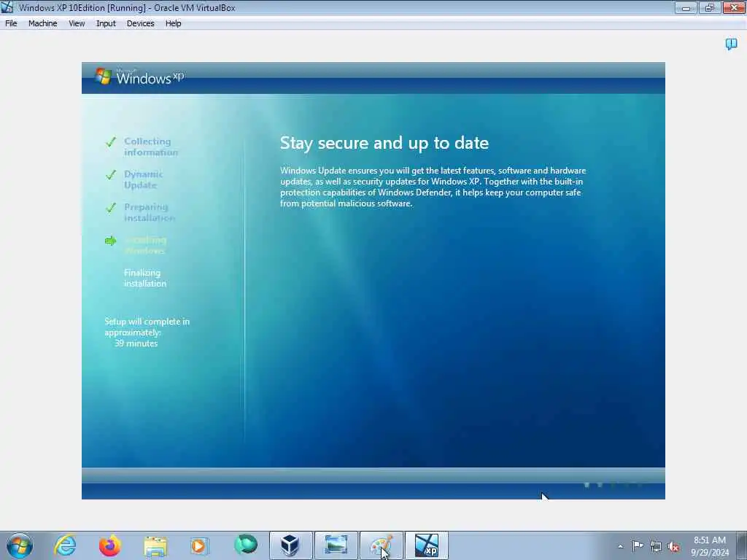
Task: Open the Input menu
Action: pos(106,23)
